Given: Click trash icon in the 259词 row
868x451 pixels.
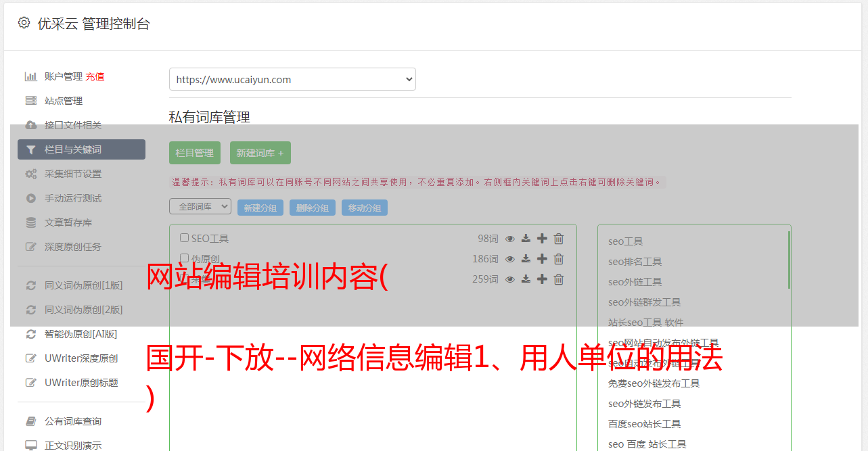Looking at the screenshot, I should (x=559, y=279).
